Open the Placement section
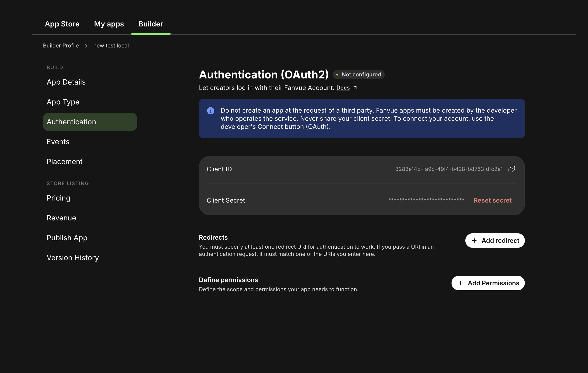 90,161
